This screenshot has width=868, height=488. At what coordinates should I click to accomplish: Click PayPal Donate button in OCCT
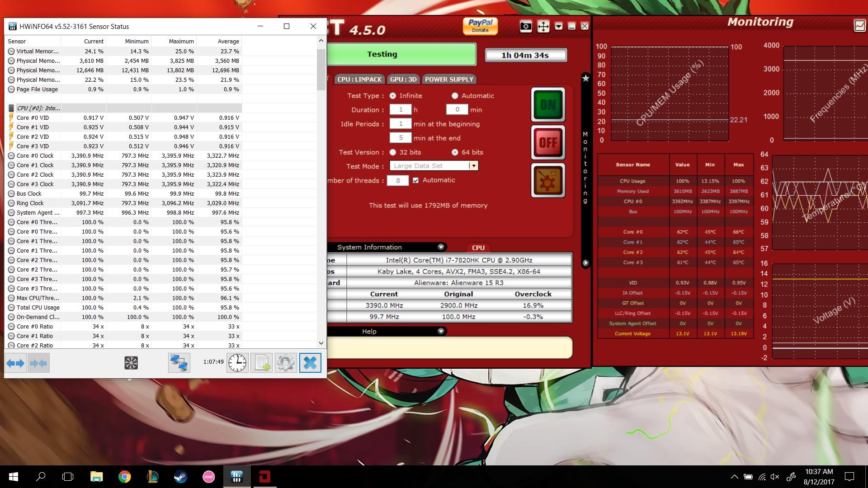click(x=480, y=26)
